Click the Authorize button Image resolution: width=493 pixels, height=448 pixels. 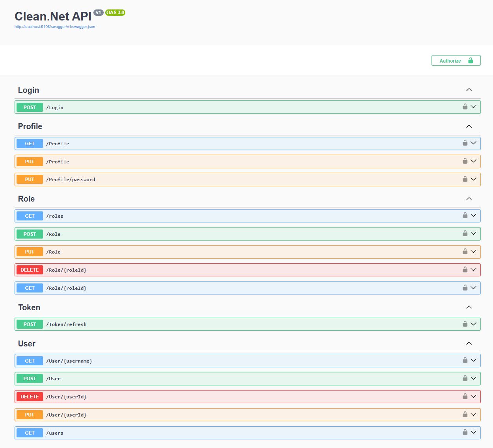tap(456, 61)
